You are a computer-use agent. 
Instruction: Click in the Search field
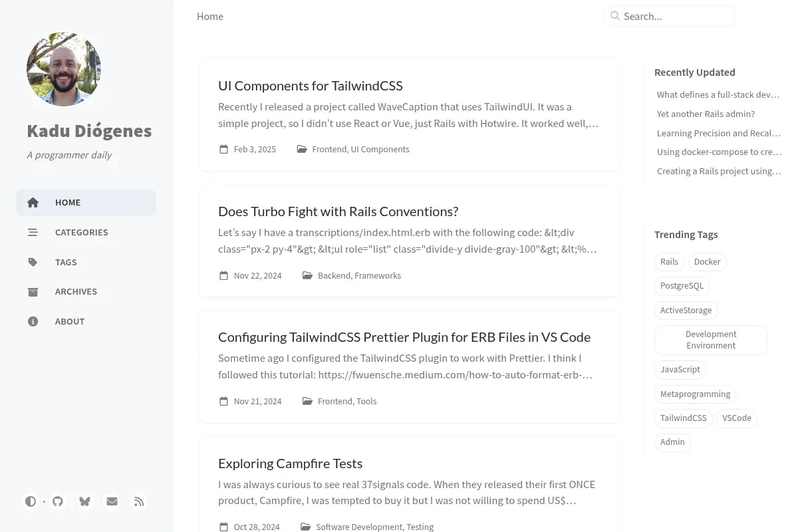[x=670, y=16]
